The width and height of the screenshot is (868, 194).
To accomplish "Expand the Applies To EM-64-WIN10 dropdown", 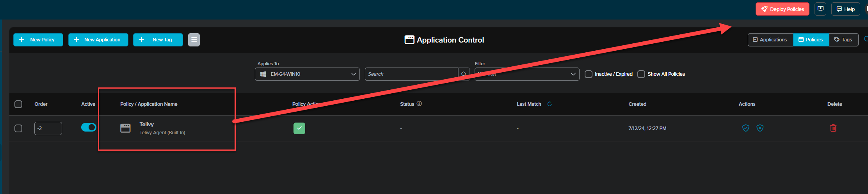I will [x=307, y=74].
